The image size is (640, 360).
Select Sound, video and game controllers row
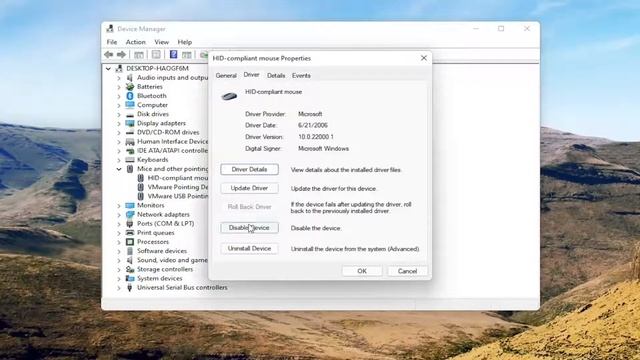(x=172, y=260)
